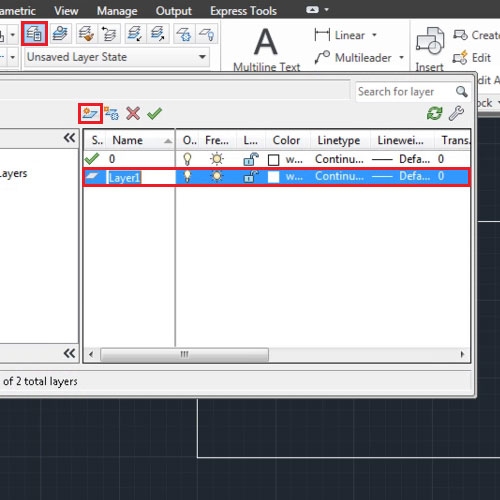Toggle the lock for Layer1

(x=251, y=176)
